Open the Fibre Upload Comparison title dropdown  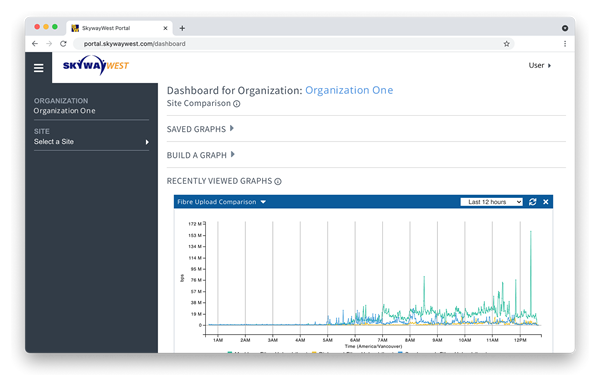click(222, 202)
